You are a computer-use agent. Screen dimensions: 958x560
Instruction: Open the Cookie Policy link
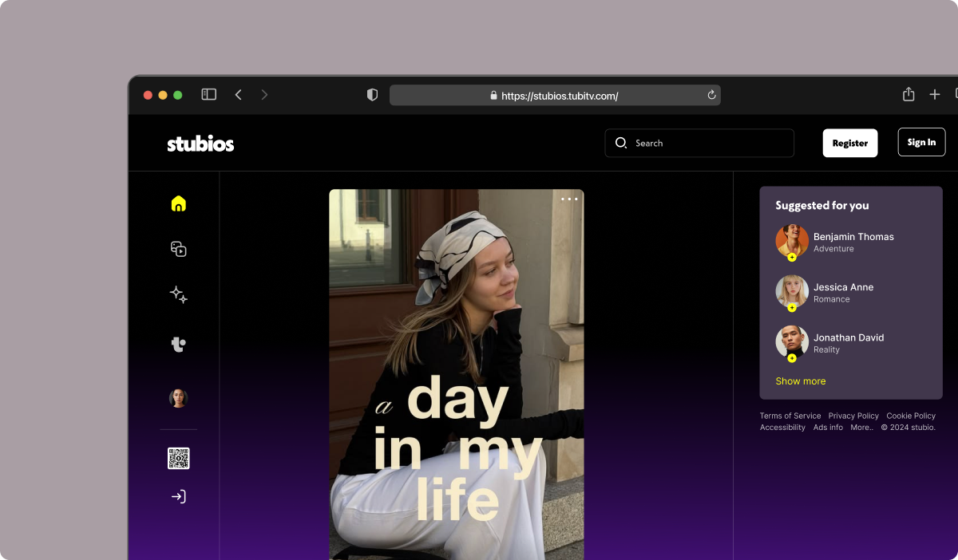click(x=911, y=416)
